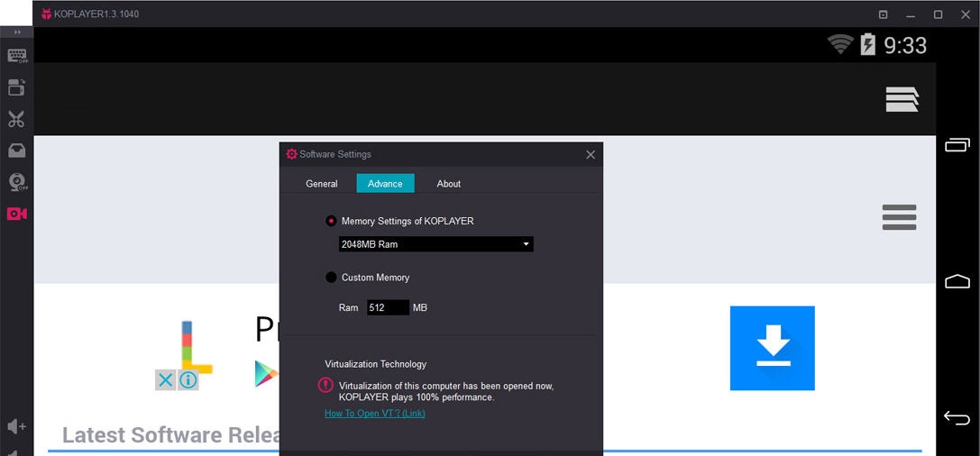The height and width of the screenshot is (456, 980).
Task: Select the scissors screenshot tool
Action: click(x=16, y=119)
